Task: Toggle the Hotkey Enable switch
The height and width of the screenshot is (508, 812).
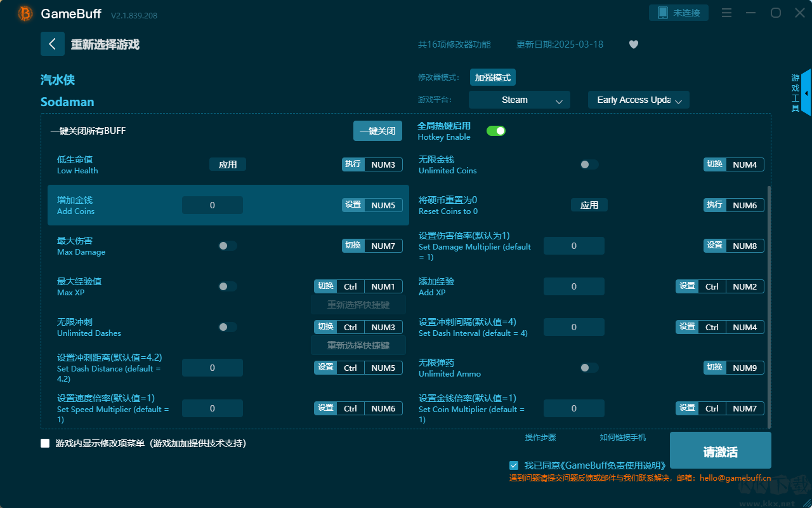Action: [496, 131]
